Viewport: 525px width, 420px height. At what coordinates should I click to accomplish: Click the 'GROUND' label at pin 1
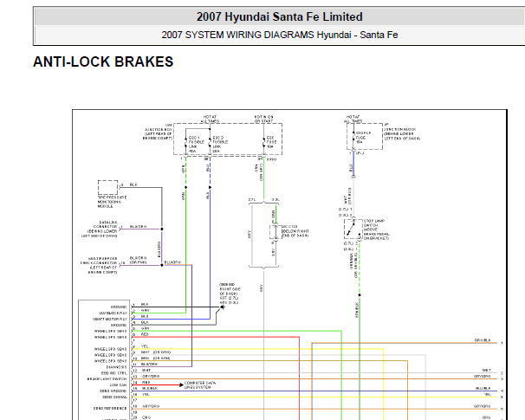[119, 307]
